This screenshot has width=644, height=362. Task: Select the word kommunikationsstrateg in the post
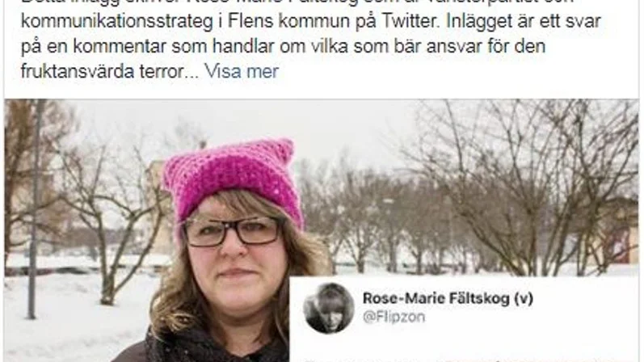tap(117, 22)
